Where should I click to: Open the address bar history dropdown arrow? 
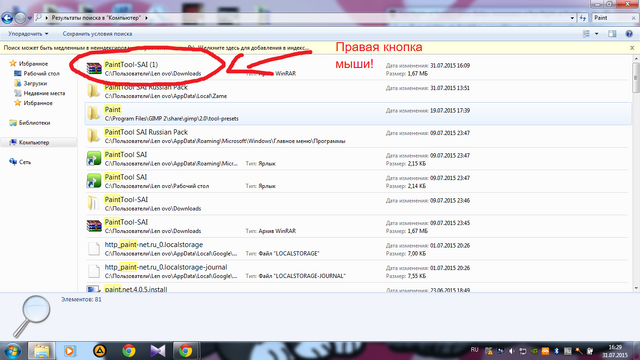point(572,18)
